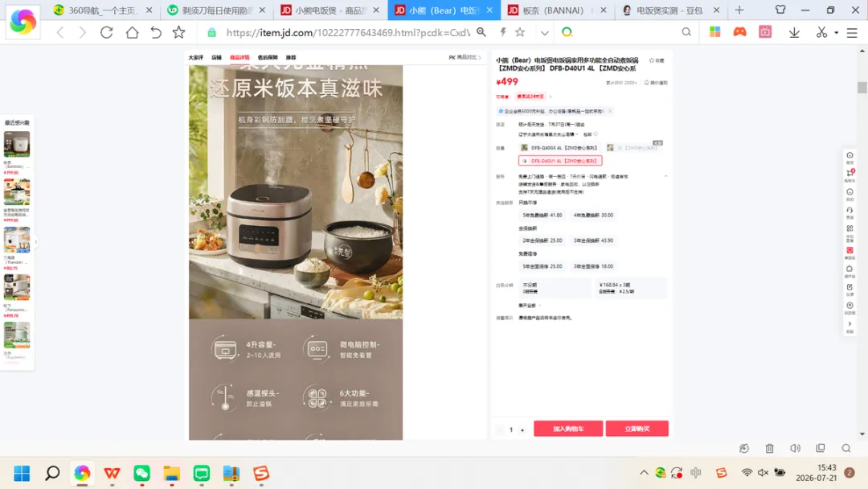Open address bar history dropdown chevron
Image resolution: width=868 pixels, height=489 pixels.
pyautogui.click(x=545, y=33)
